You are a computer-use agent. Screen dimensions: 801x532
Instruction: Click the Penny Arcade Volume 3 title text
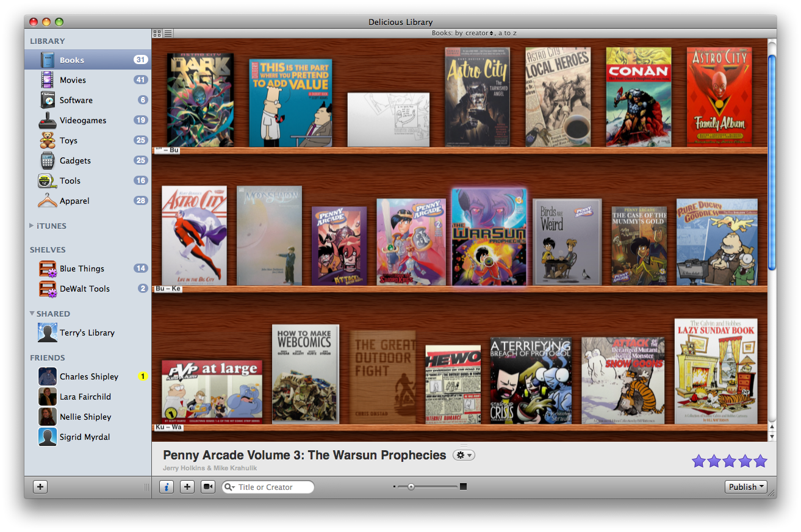[x=304, y=455]
